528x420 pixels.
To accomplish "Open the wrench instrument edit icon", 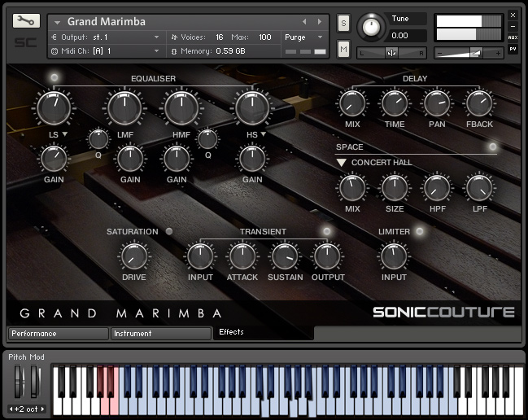I will [x=26, y=21].
